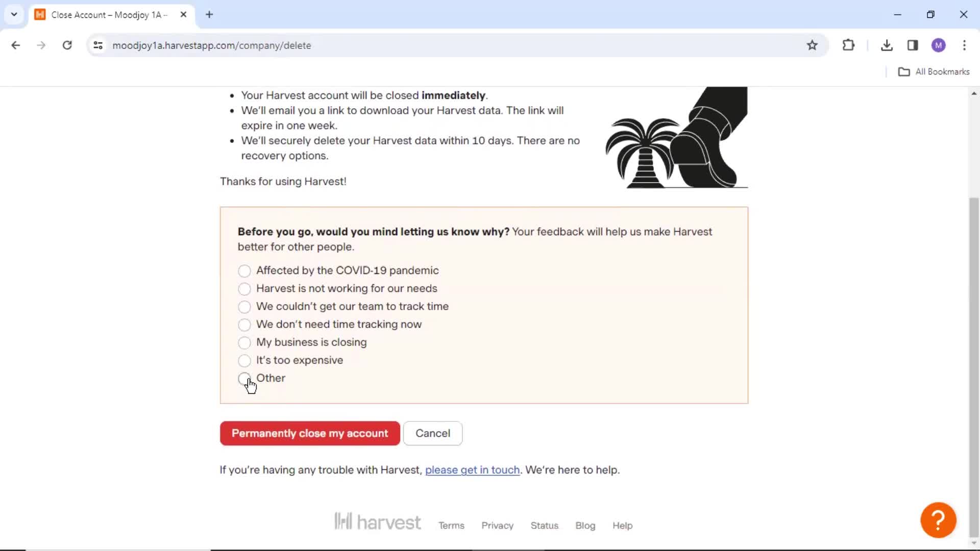
Task: Click the browser address bar dropdown
Action: point(13,14)
